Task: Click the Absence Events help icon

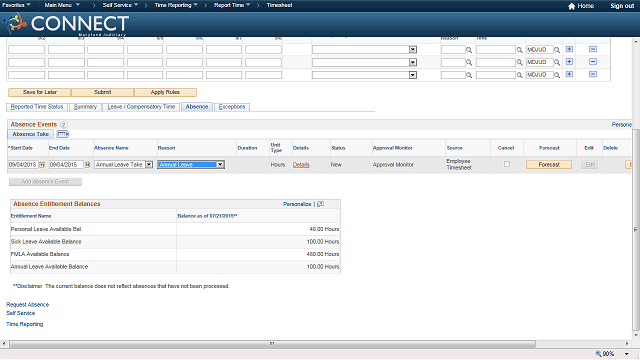Action: pos(64,124)
